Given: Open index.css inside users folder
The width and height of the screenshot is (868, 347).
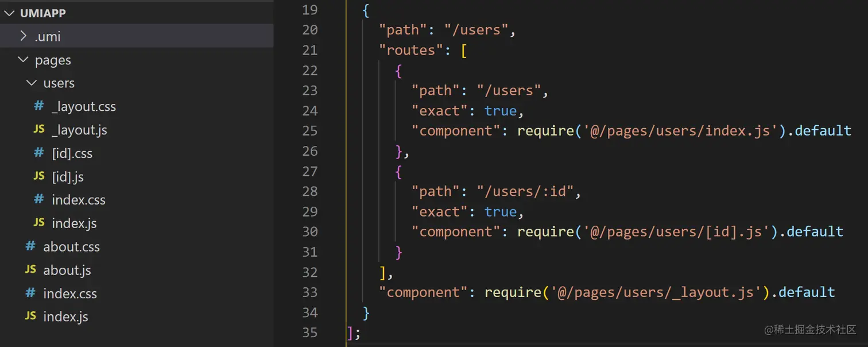Looking at the screenshot, I should pos(79,200).
